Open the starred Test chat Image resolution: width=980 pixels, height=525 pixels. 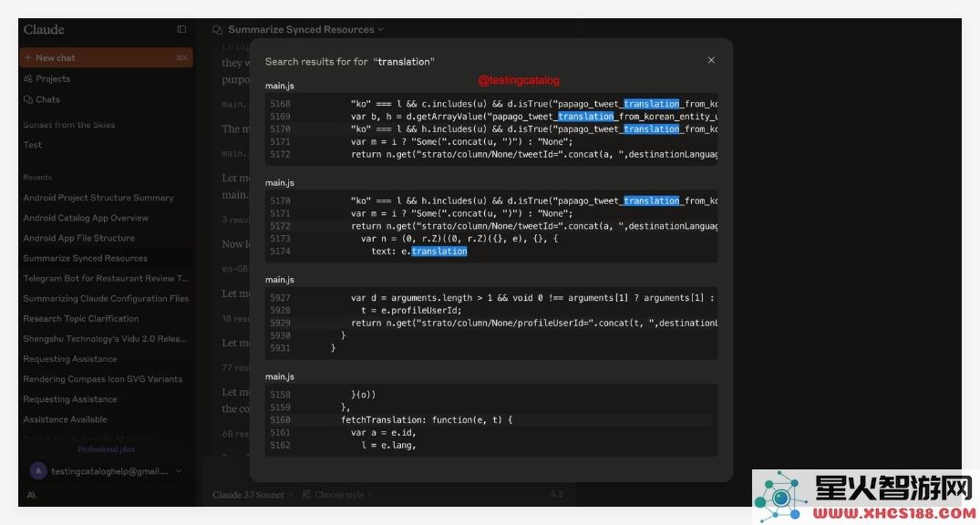coord(33,144)
